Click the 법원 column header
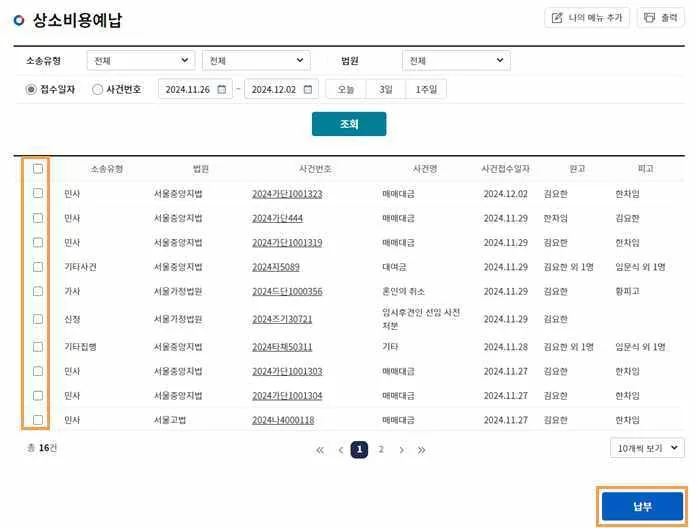Screen dimensions: 695x528 (201, 169)
